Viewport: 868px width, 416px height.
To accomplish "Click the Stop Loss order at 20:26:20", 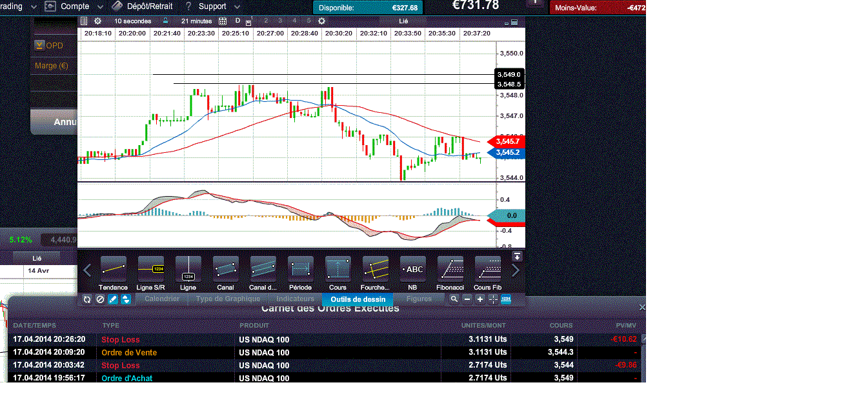I will (x=120, y=340).
